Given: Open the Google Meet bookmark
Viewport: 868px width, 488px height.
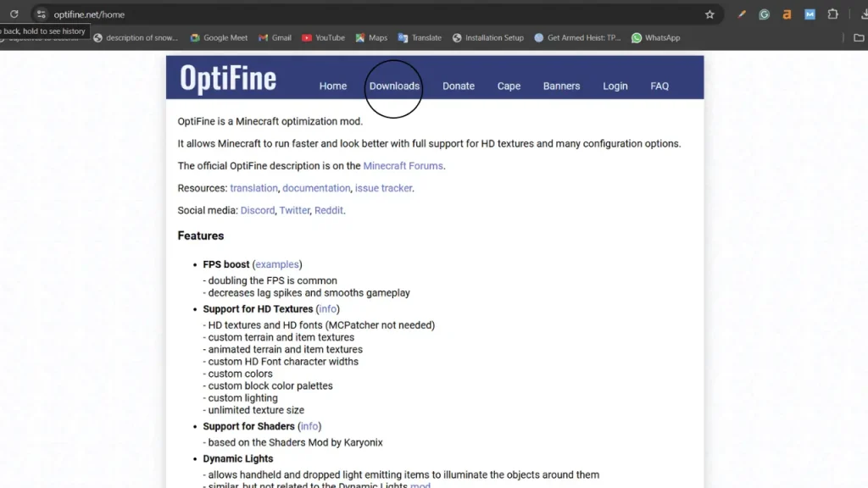Looking at the screenshot, I should click(x=219, y=37).
